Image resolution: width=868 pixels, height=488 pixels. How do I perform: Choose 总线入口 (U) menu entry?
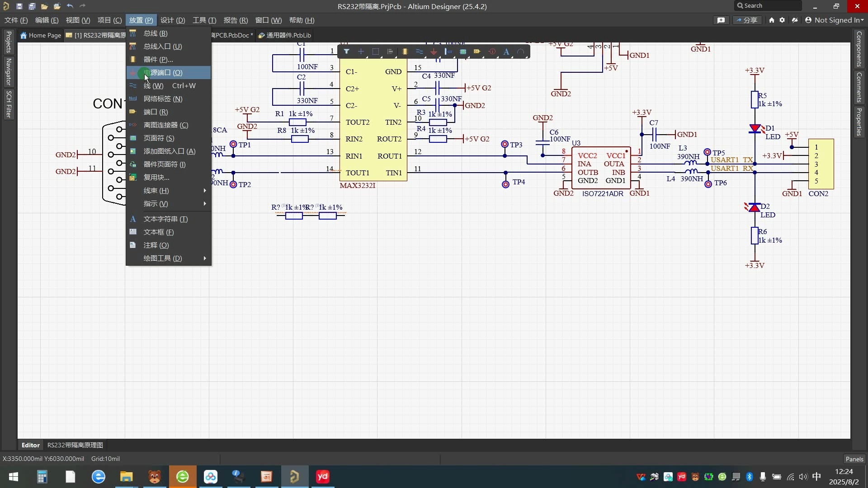pyautogui.click(x=169, y=47)
